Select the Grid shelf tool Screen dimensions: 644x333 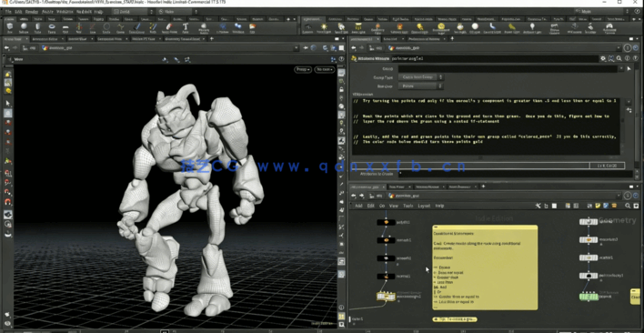[x=65, y=27]
